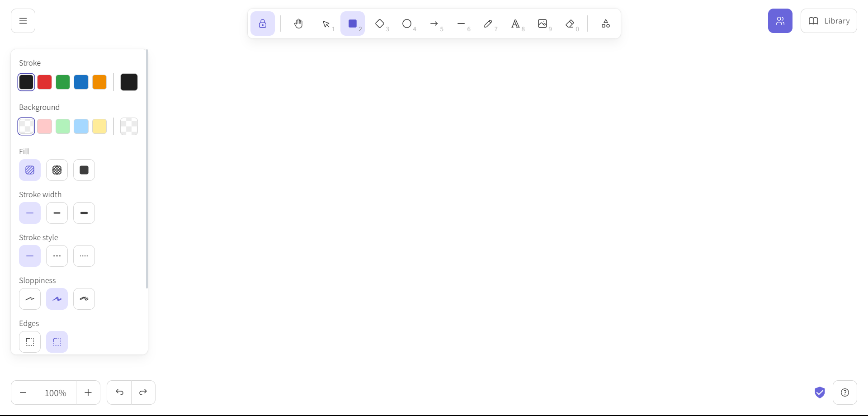Select the Line tool
The width and height of the screenshot is (868, 416).
(x=461, y=24)
